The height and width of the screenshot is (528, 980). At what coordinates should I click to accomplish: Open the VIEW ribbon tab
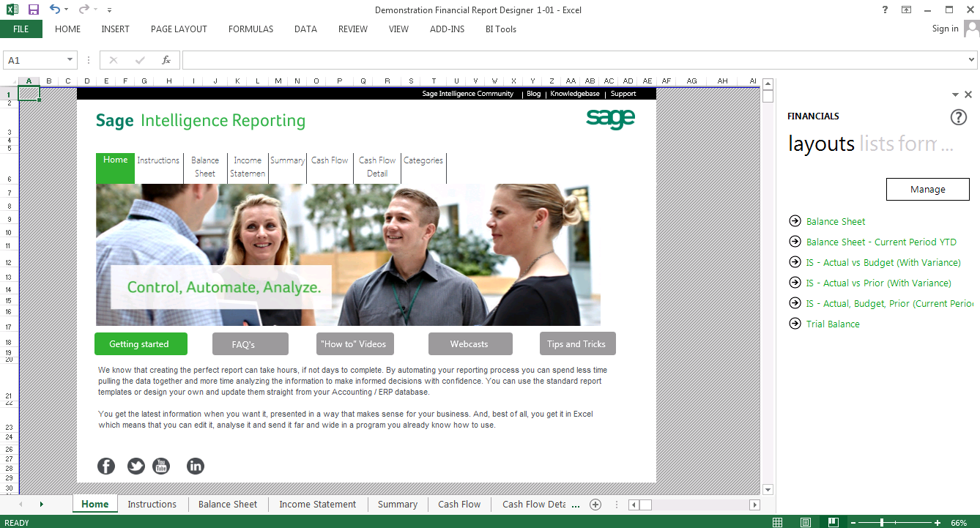tap(398, 29)
